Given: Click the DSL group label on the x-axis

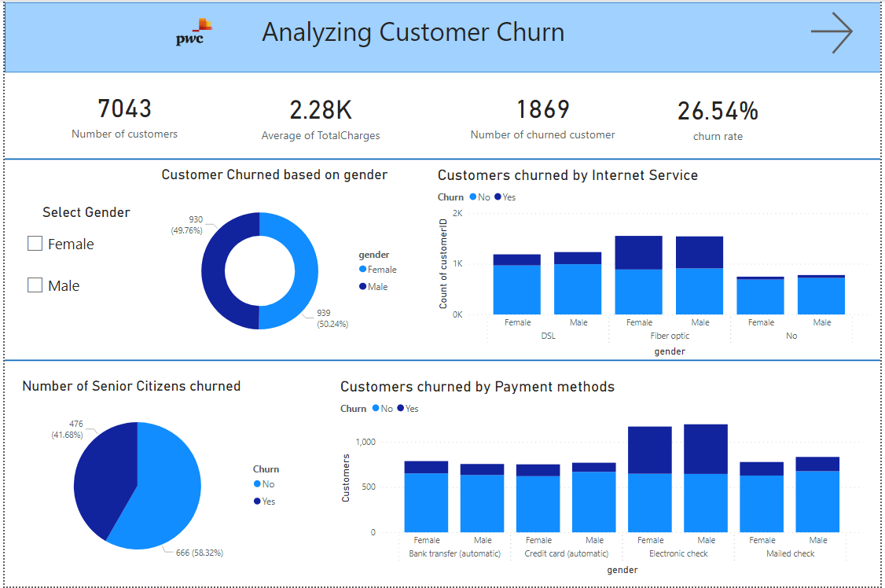Looking at the screenshot, I should pyautogui.click(x=549, y=336).
